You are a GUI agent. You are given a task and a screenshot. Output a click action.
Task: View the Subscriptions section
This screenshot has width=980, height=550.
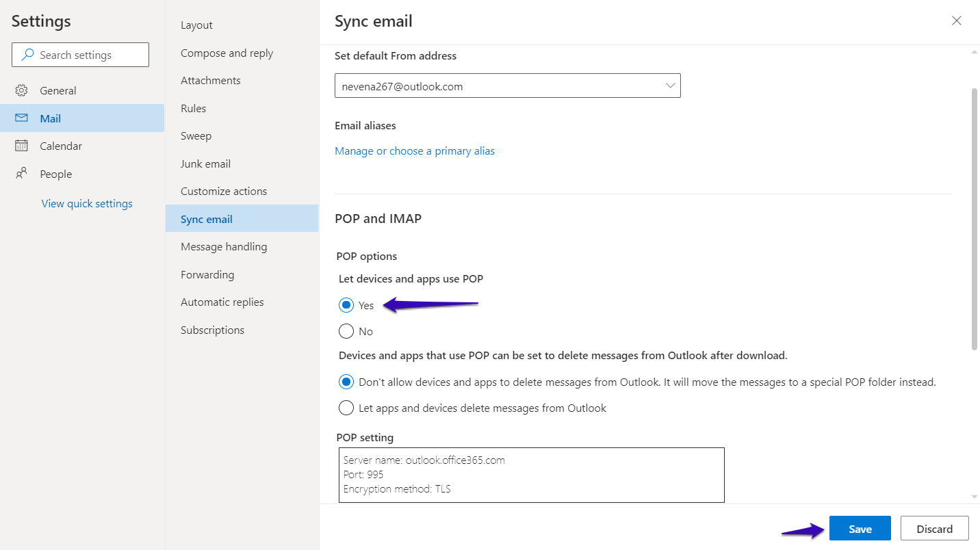pos(212,330)
